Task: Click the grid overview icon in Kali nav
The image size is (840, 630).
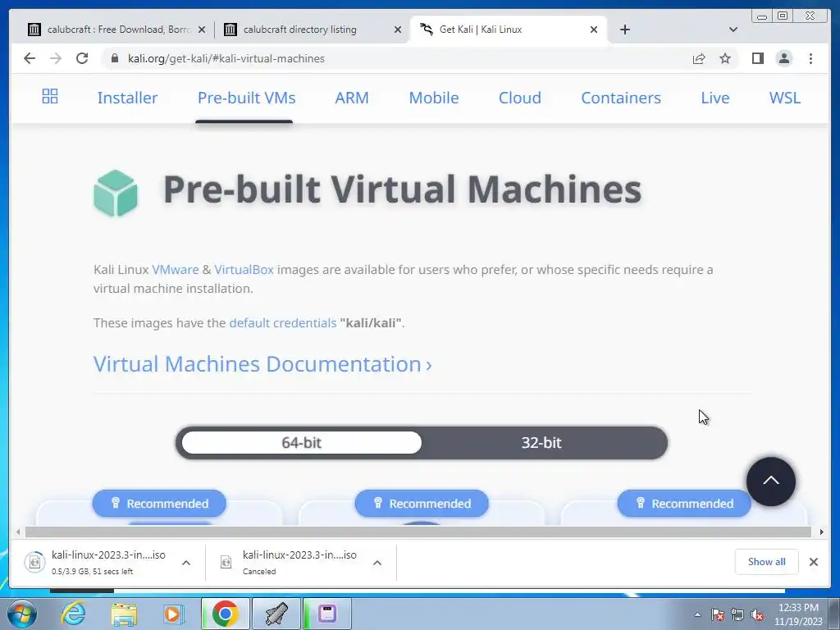Action: (50, 97)
